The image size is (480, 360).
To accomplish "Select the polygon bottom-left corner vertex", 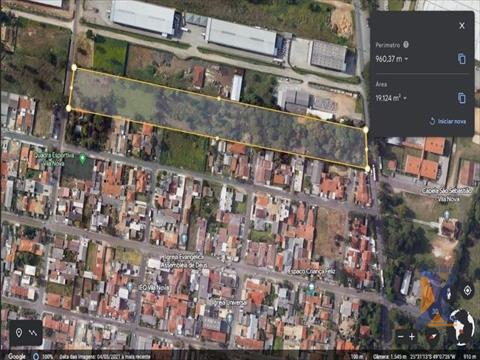I will (69, 108).
